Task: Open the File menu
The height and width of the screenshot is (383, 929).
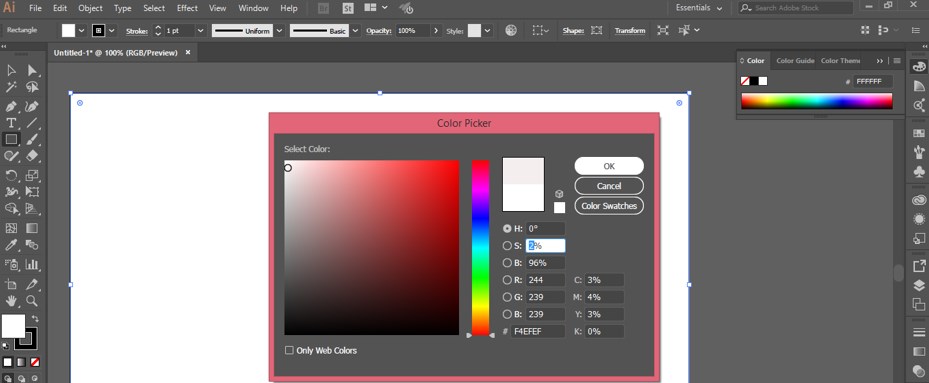Action: (35, 8)
